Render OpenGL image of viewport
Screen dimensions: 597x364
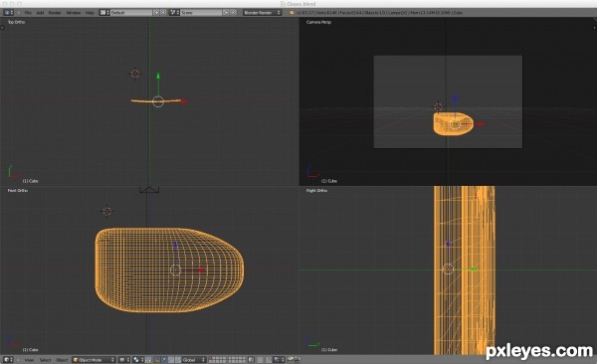[x=291, y=360]
